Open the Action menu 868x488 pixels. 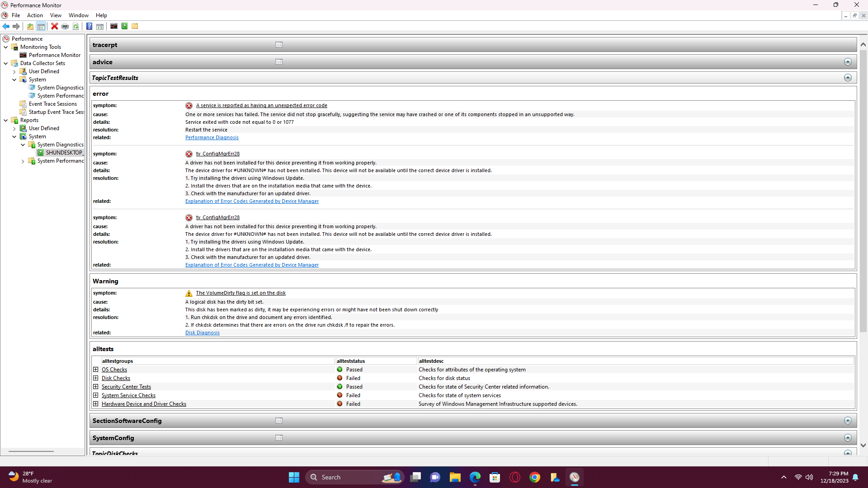pyautogui.click(x=35, y=15)
